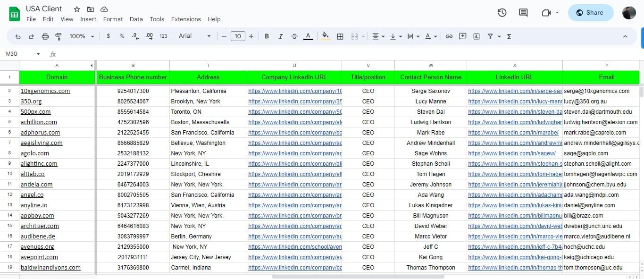
Task: Open Mark Rabe's LinkedIn URL
Action: [x=513, y=133]
